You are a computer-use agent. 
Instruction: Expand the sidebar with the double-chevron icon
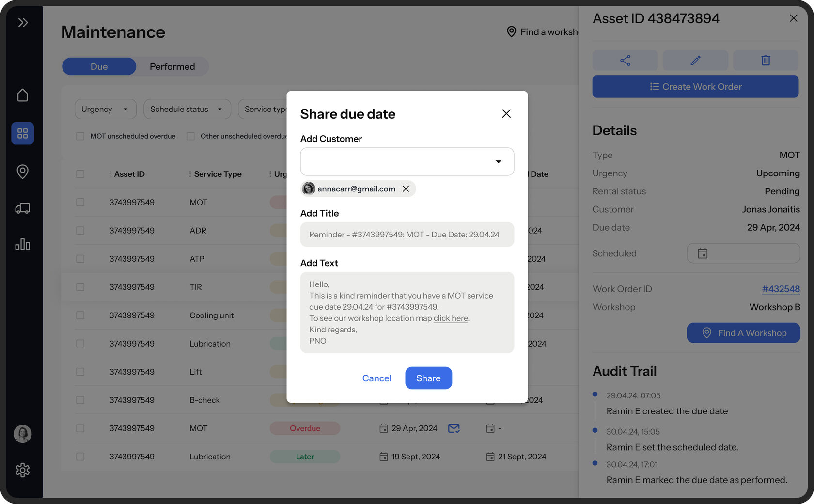[x=22, y=23]
